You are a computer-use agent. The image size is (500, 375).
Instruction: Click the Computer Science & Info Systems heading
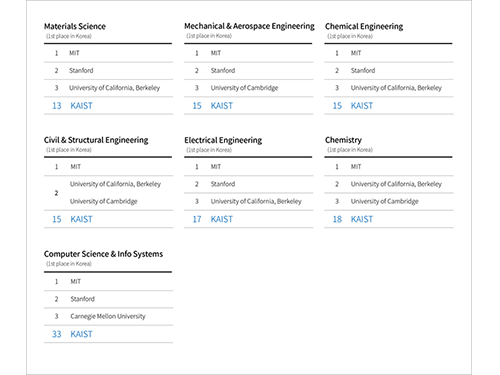[103, 254]
